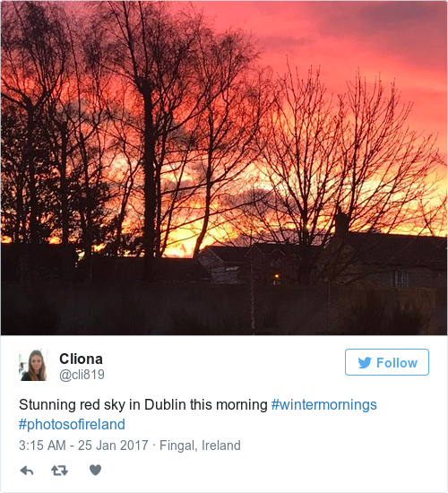Viewport: 448px width, 493px height.
Task: Click the 25 Jan 2017 date
Action: [113, 445]
